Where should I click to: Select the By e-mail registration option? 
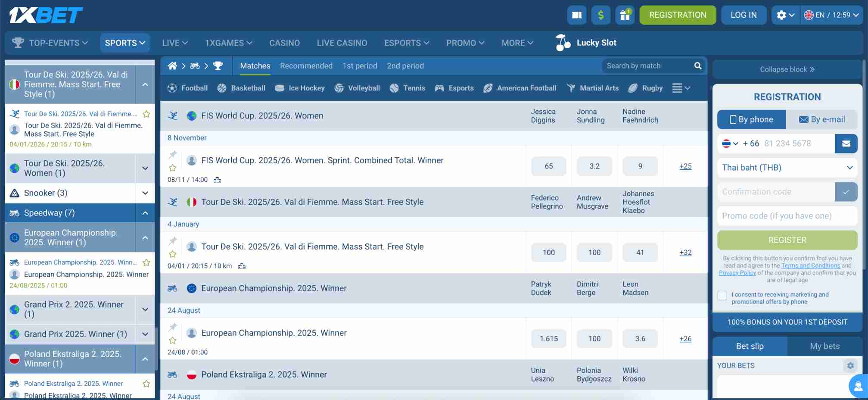point(821,119)
